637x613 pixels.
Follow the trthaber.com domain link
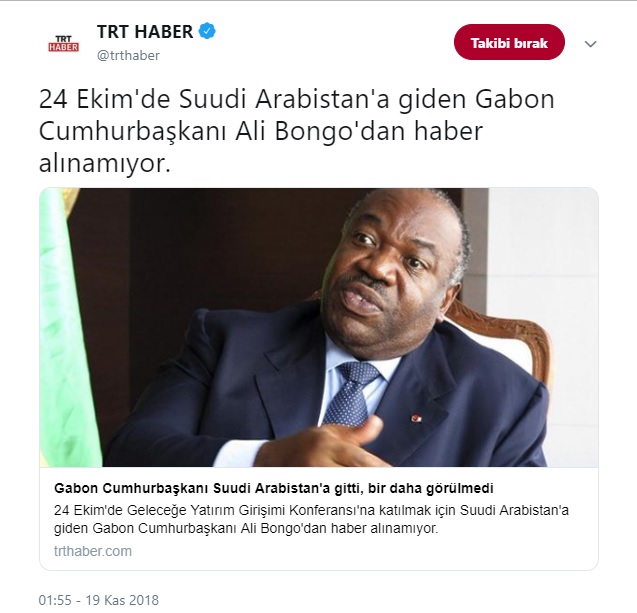click(x=93, y=551)
